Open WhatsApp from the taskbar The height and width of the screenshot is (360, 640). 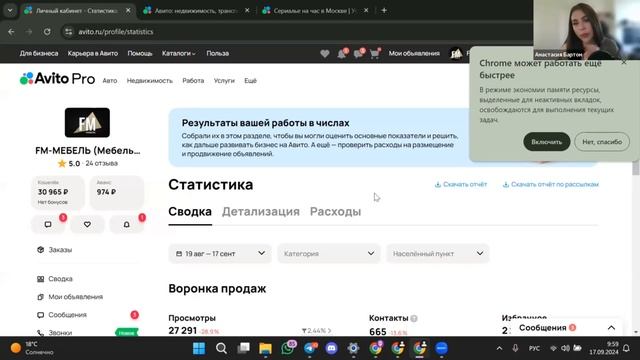point(287,348)
